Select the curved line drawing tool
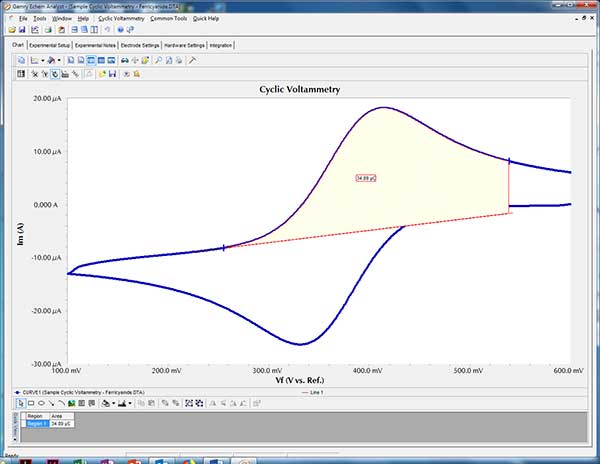 (61, 403)
